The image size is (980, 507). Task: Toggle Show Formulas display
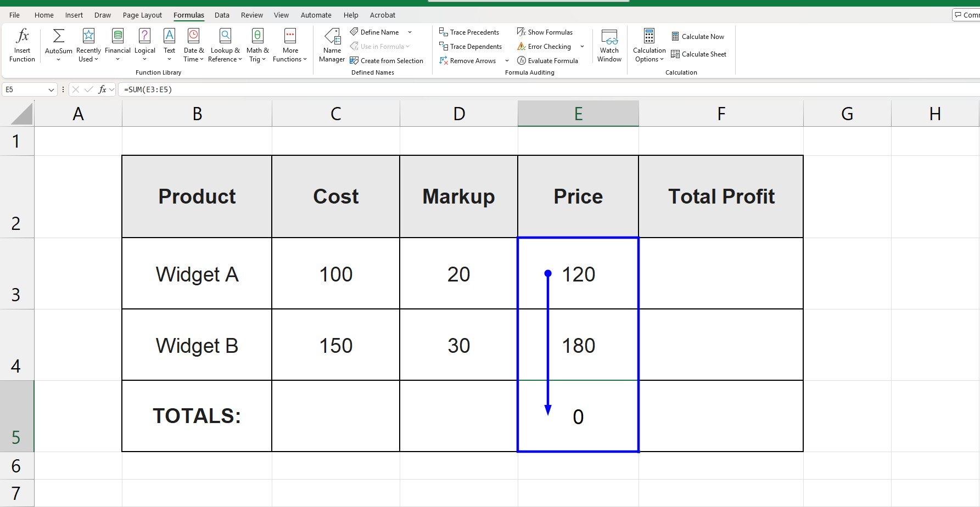[545, 32]
